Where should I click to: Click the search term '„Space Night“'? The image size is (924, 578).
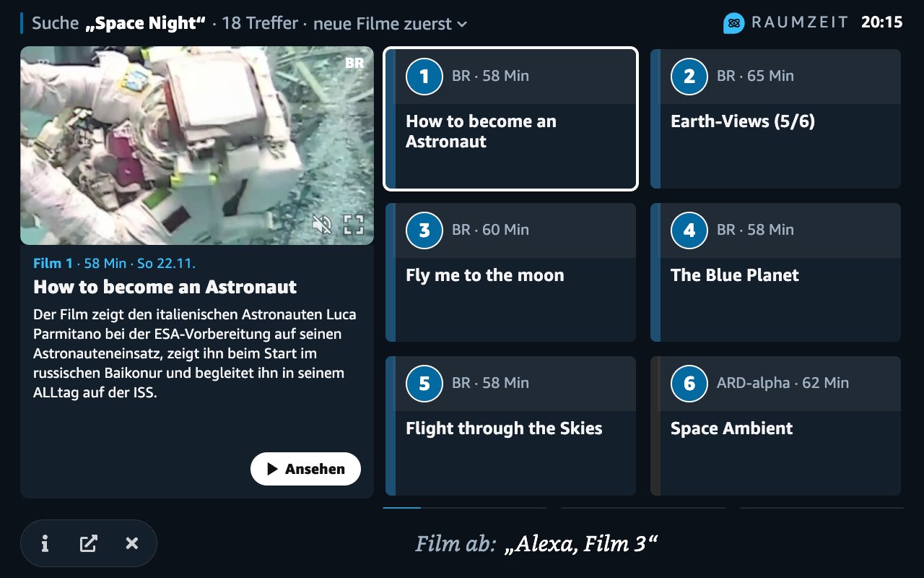coord(146,23)
